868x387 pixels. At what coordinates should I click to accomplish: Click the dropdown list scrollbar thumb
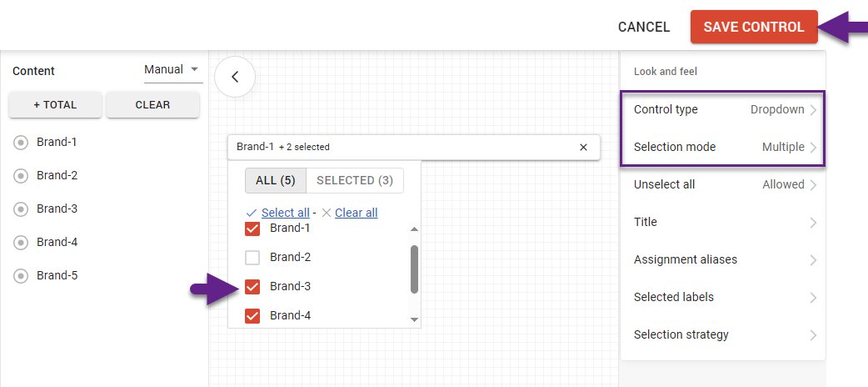[x=414, y=269]
